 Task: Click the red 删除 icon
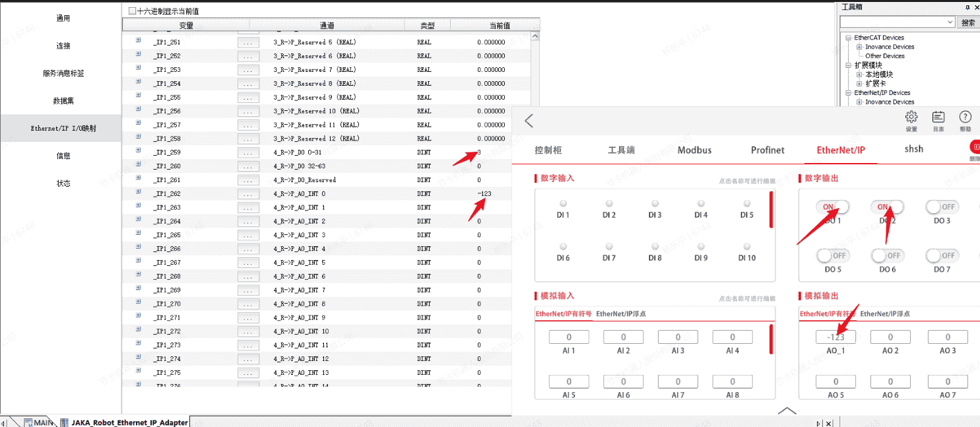(974, 149)
